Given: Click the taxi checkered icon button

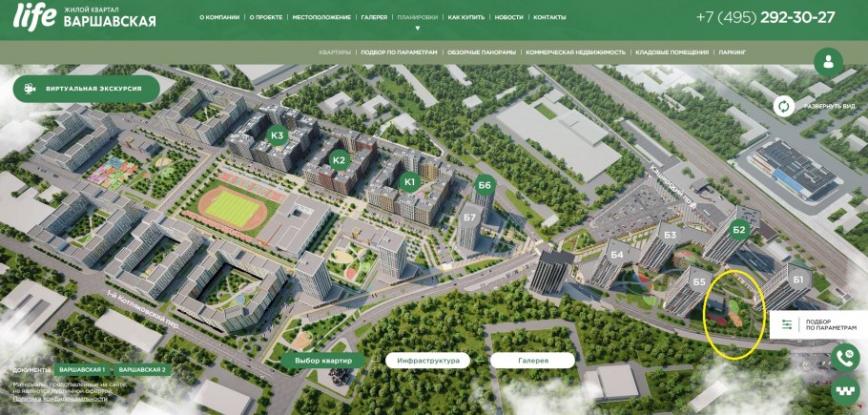Looking at the screenshot, I should (x=845, y=391).
